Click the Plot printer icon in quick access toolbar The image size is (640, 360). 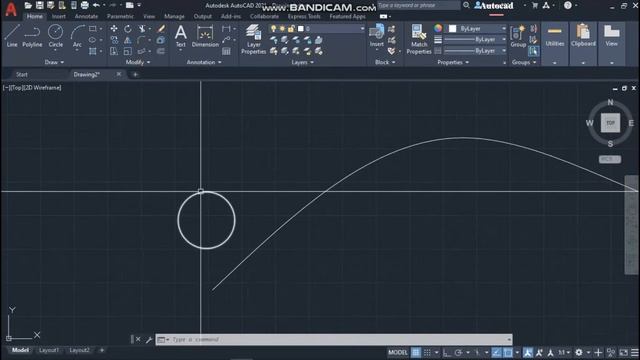[x=84, y=5]
